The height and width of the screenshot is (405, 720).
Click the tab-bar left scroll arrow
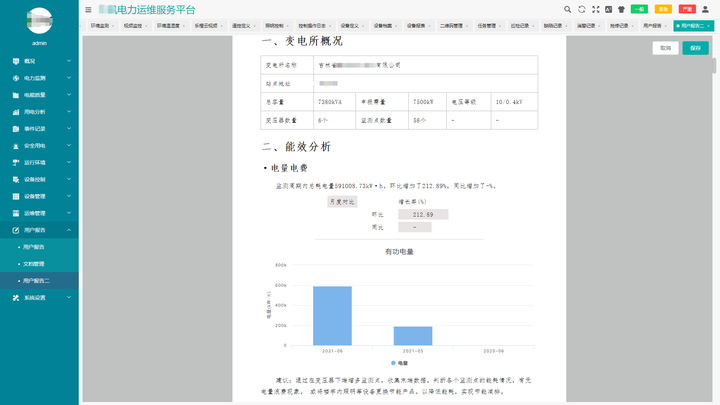[81, 26]
